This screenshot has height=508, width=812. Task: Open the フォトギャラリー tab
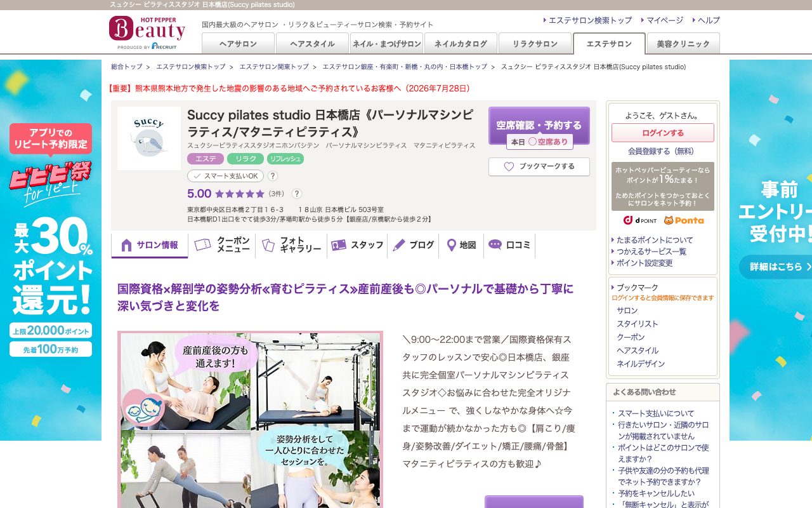(x=291, y=246)
